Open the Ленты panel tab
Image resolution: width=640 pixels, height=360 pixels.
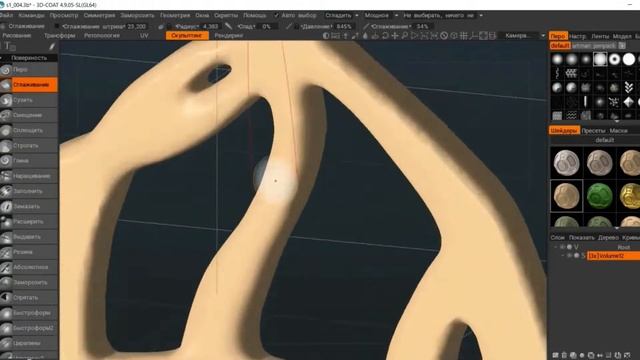click(x=600, y=36)
